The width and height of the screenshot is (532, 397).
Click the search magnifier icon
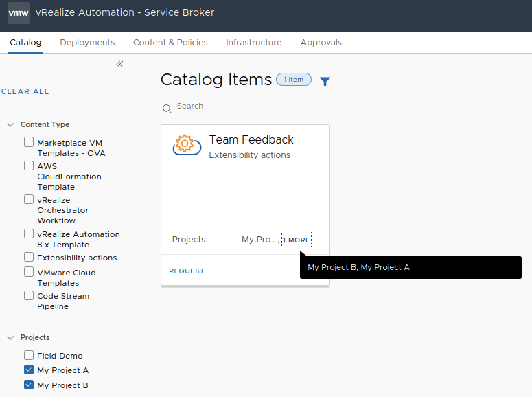[167, 109]
